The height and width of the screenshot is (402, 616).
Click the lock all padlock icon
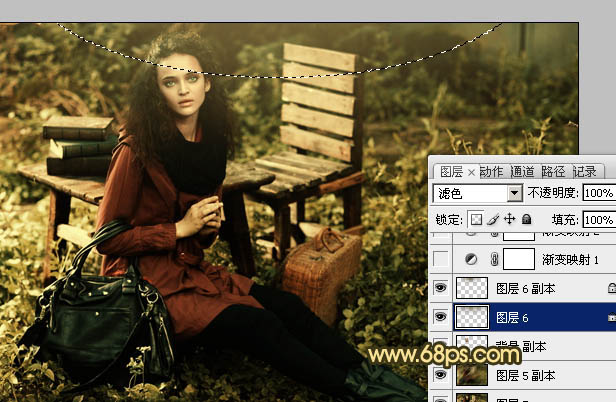[x=525, y=219]
